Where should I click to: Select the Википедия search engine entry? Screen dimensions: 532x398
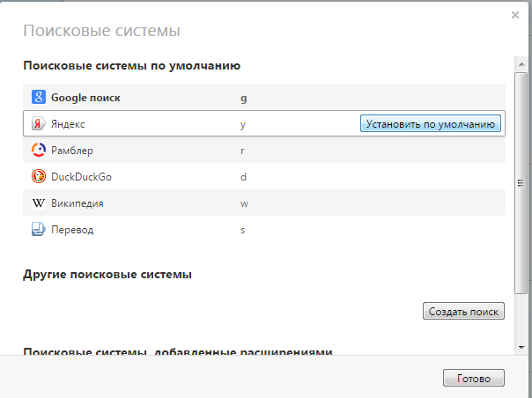pos(78,203)
